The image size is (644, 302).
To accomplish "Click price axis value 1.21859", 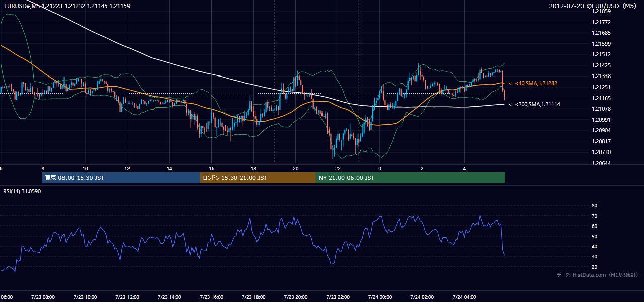I will click(601, 11).
